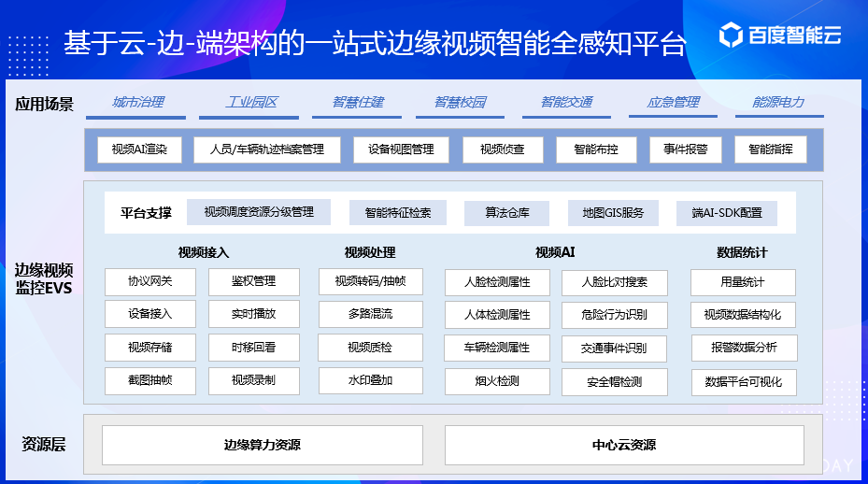Click the 安全帽检测 box
868x484 pixels.
tap(615, 382)
